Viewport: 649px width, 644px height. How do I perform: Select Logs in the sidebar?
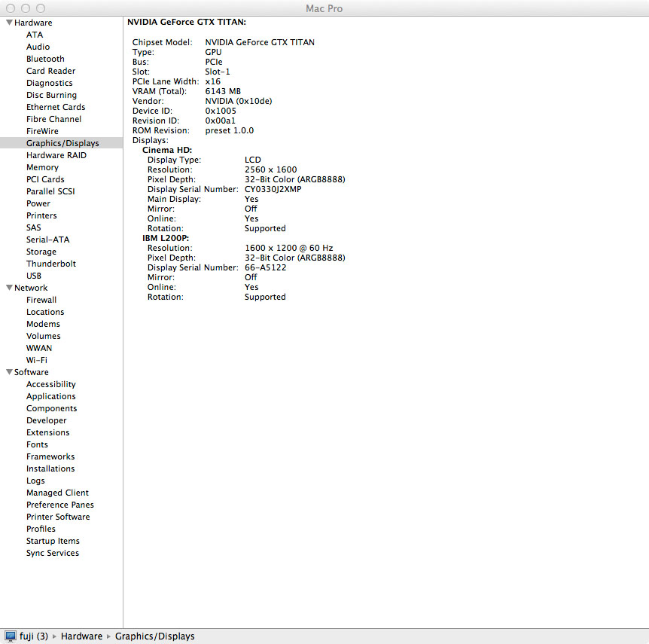point(35,481)
